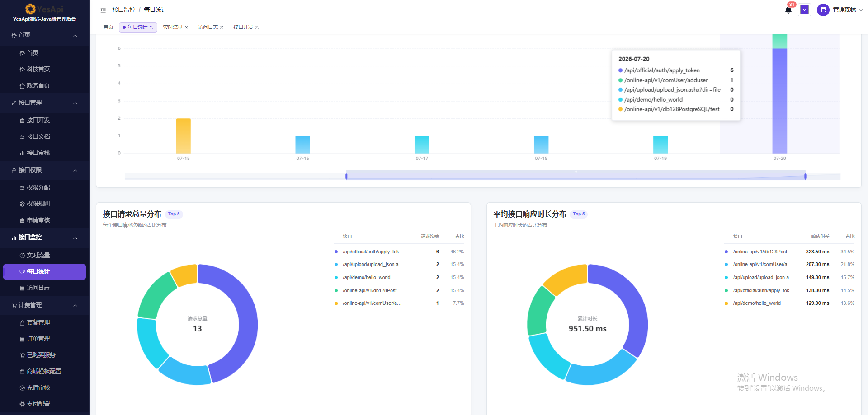This screenshot has height=415, width=868.
Task: Click the 07-19 cyan bar
Action: pyautogui.click(x=660, y=145)
